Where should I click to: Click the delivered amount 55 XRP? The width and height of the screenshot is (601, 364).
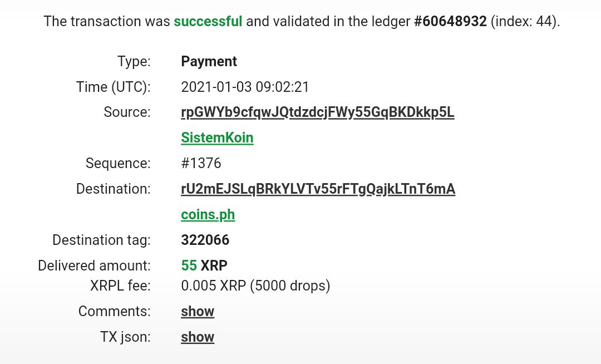204,265
